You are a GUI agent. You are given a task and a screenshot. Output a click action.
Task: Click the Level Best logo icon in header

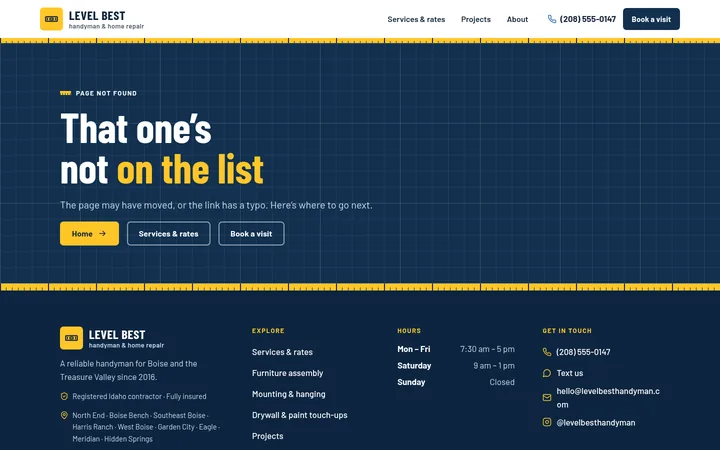[x=51, y=19]
